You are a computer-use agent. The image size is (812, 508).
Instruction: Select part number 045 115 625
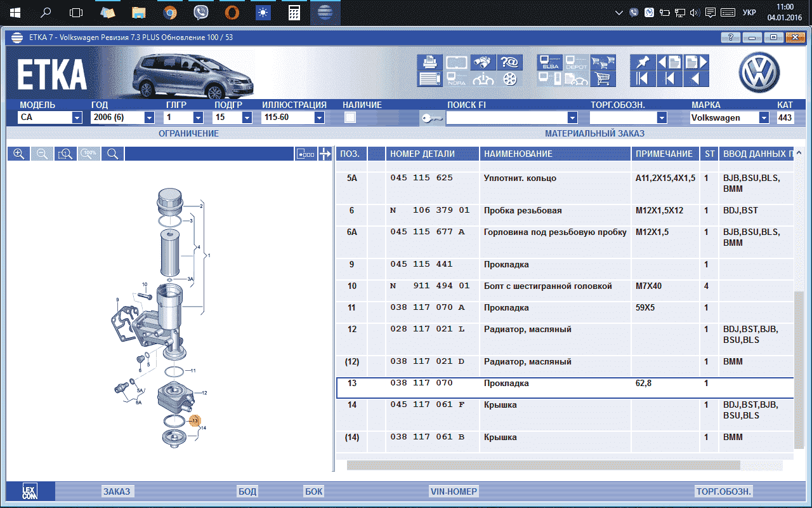point(421,178)
